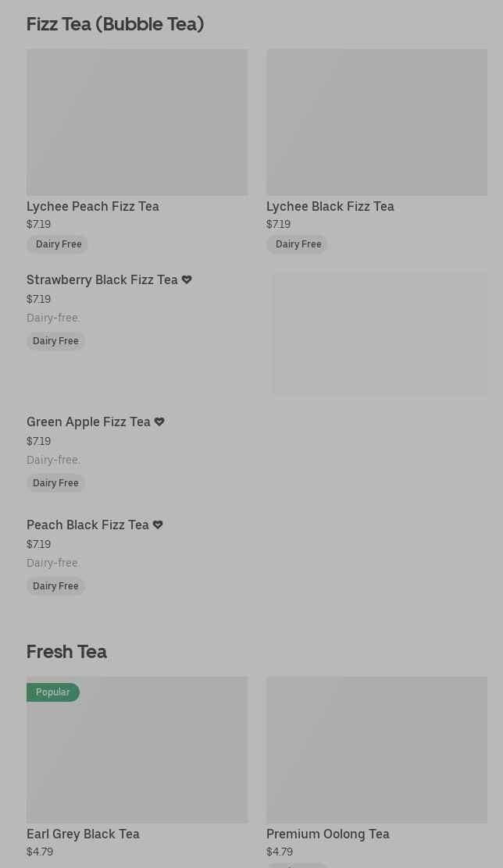
Task: Select the Lychee Black Fizz Tea title
Action: coord(330,206)
